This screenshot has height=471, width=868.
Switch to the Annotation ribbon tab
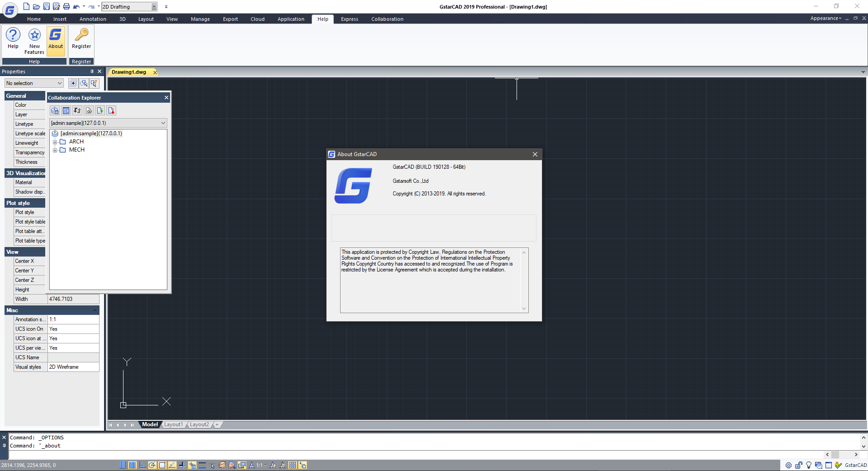point(93,19)
